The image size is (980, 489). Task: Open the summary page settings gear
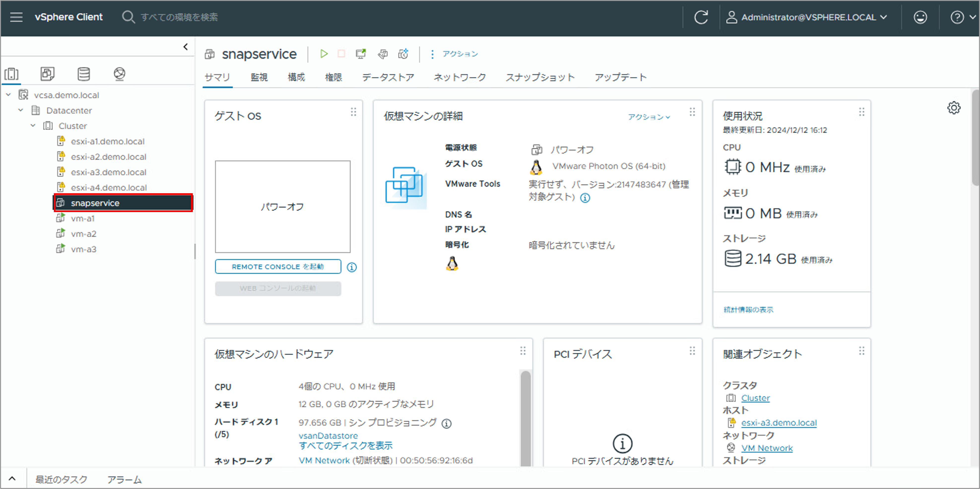(x=954, y=108)
